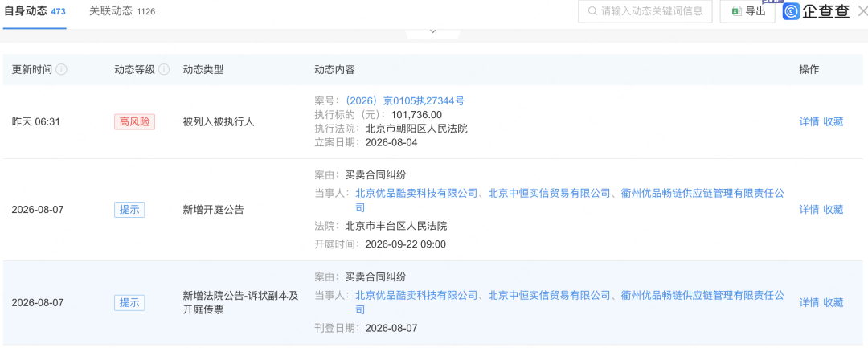Click the 企查查 logo
868x348 pixels.
point(816,11)
